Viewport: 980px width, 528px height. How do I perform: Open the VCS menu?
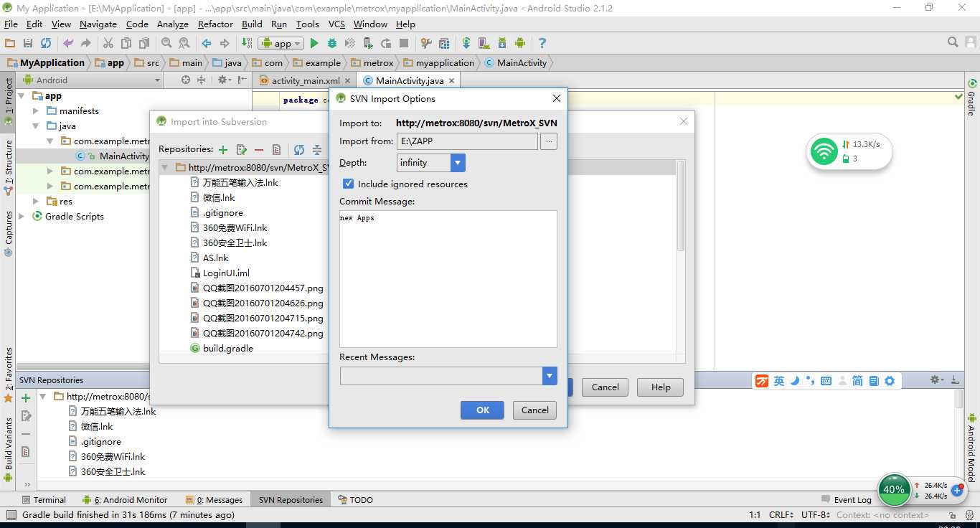pyautogui.click(x=336, y=24)
